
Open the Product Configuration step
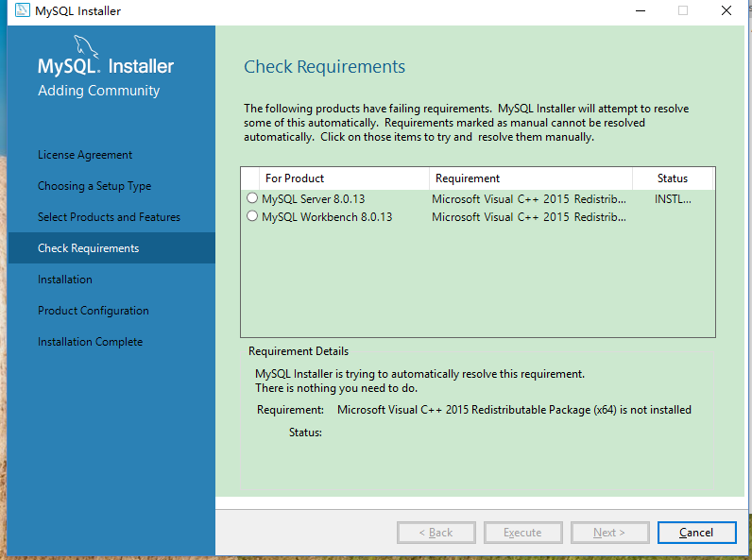click(x=93, y=311)
